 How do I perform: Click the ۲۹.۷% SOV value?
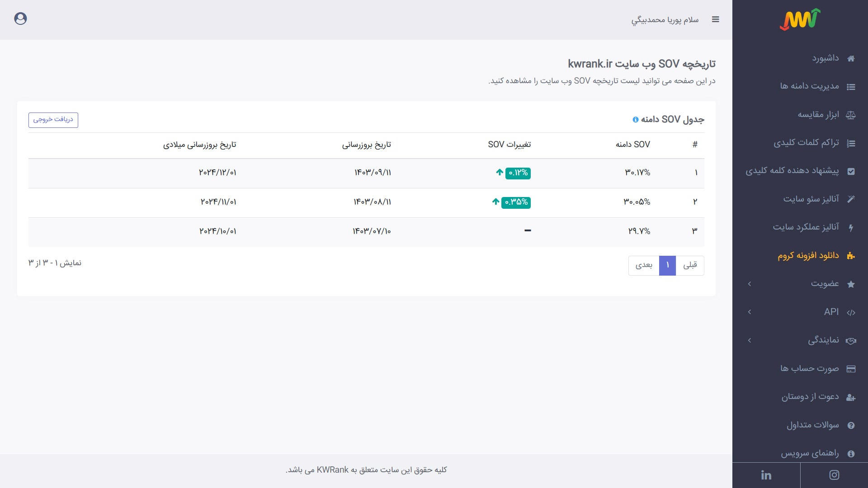coord(639,231)
